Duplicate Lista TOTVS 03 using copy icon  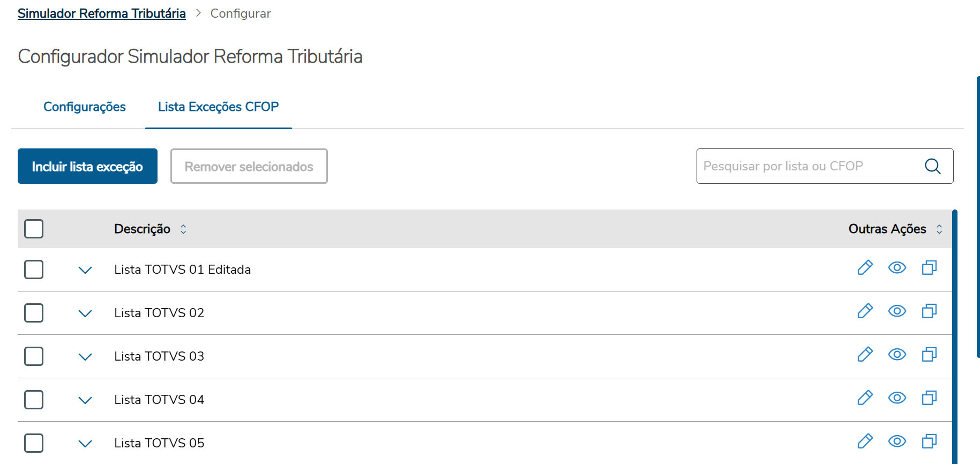tap(929, 354)
